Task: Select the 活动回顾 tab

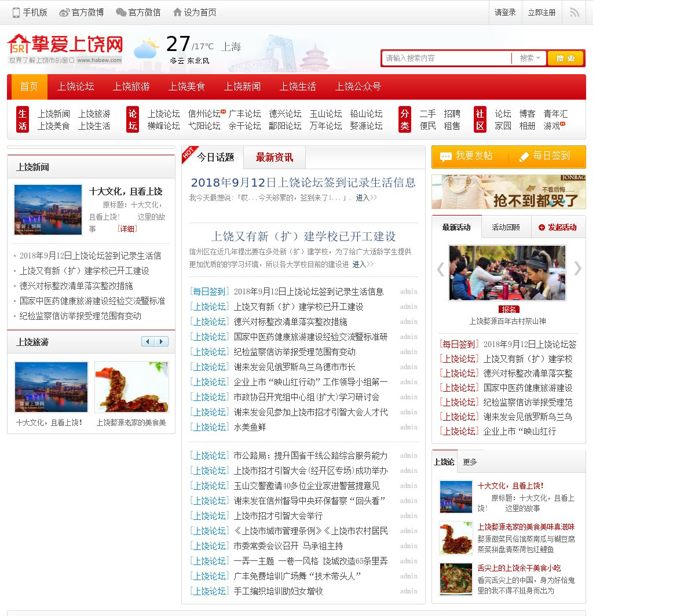Action: (x=506, y=227)
